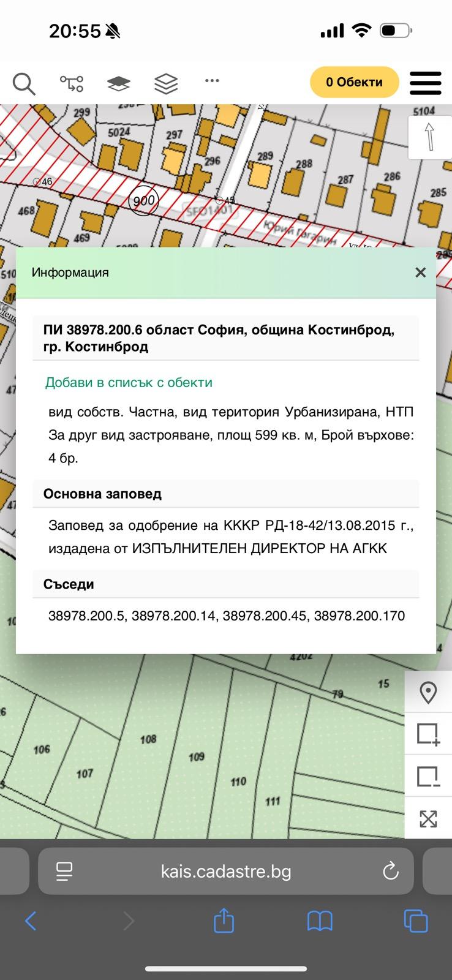Tap the location pin tool
Screen dimensions: 452x980
428,693
